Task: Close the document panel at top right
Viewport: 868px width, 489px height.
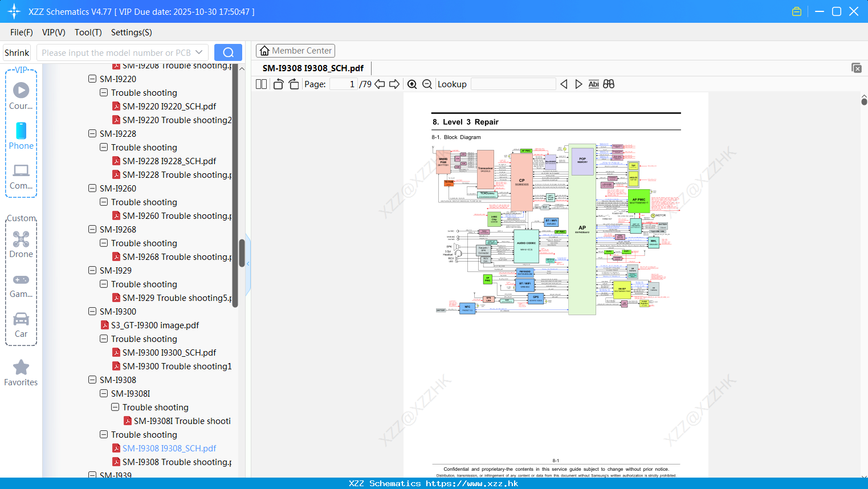Action: click(x=857, y=68)
